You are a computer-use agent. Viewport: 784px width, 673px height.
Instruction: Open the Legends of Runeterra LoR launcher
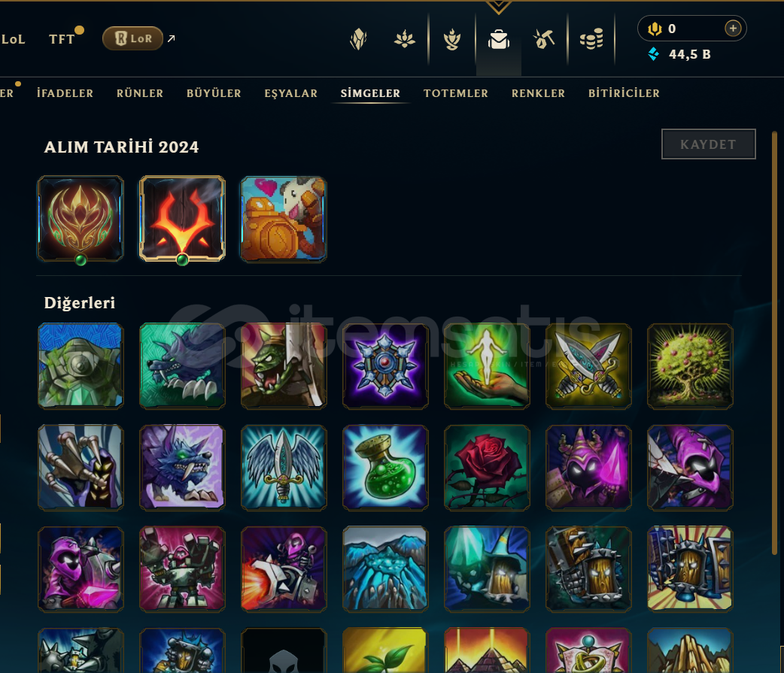[x=133, y=38]
